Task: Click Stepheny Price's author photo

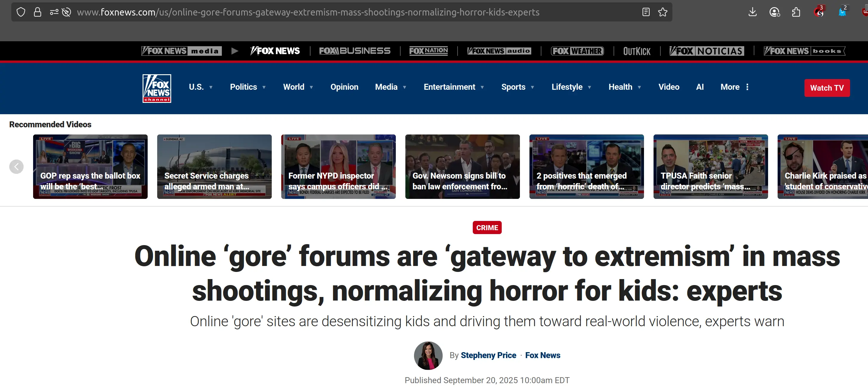Action: pyautogui.click(x=428, y=355)
